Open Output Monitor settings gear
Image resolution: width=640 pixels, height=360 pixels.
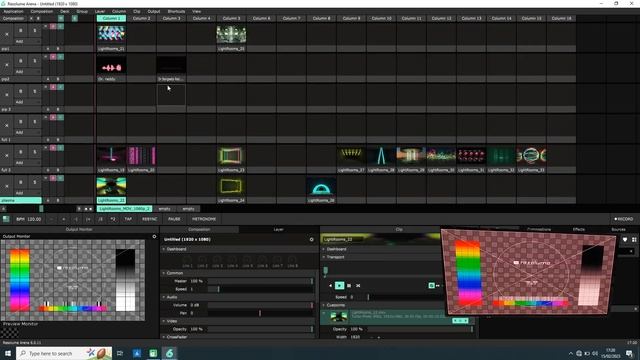coord(154,236)
